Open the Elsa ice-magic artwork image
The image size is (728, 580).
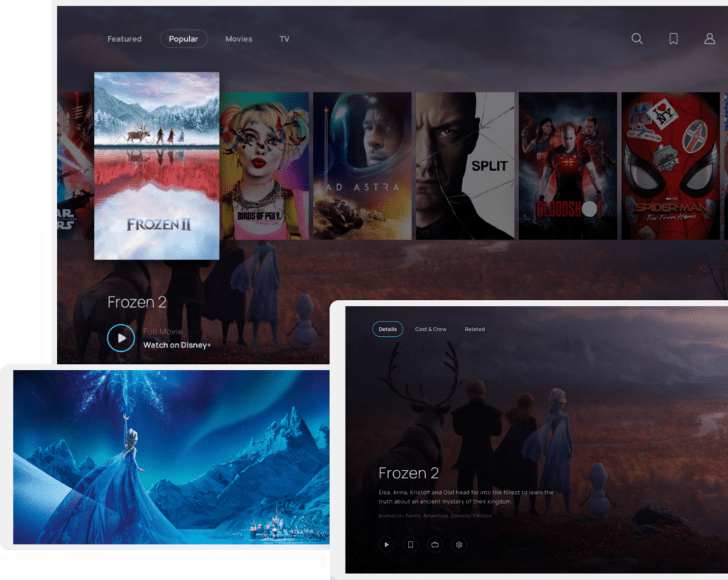171,457
